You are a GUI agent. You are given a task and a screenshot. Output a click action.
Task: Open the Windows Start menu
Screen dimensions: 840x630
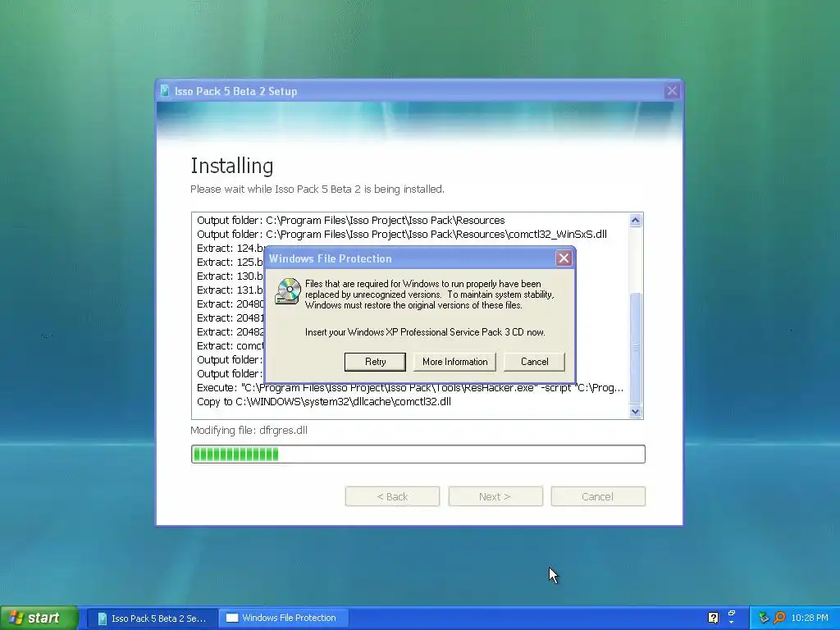coord(39,618)
